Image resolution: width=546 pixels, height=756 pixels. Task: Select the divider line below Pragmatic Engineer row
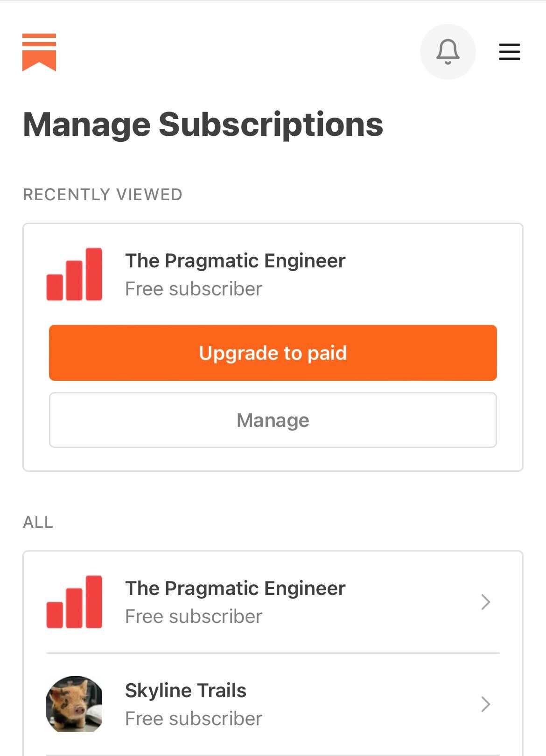[x=273, y=653]
